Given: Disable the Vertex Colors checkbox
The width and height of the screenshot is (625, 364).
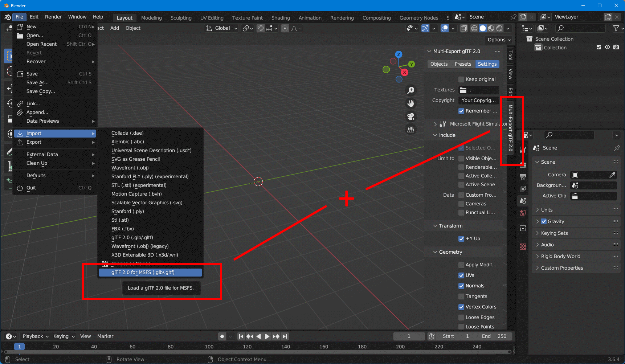Looking at the screenshot, I should tap(461, 307).
